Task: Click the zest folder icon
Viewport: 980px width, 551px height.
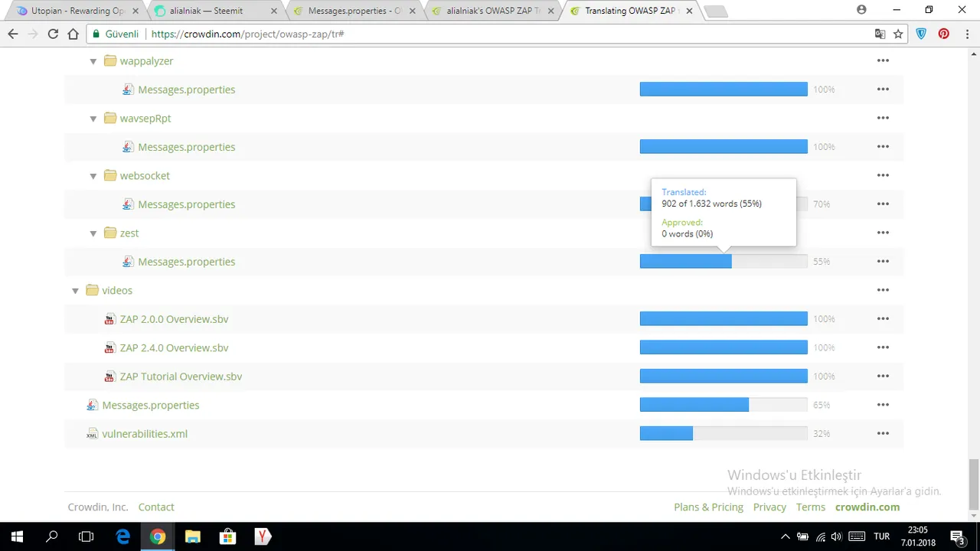Action: coord(110,233)
